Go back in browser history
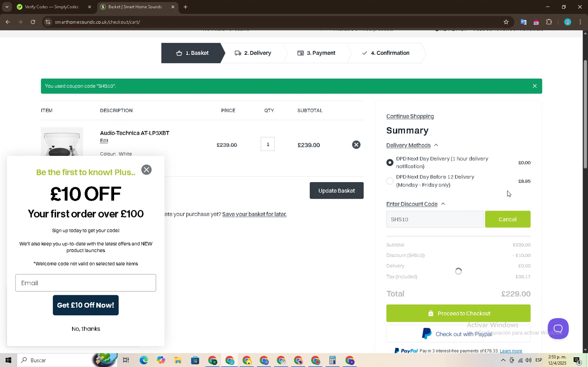 tap(8, 22)
